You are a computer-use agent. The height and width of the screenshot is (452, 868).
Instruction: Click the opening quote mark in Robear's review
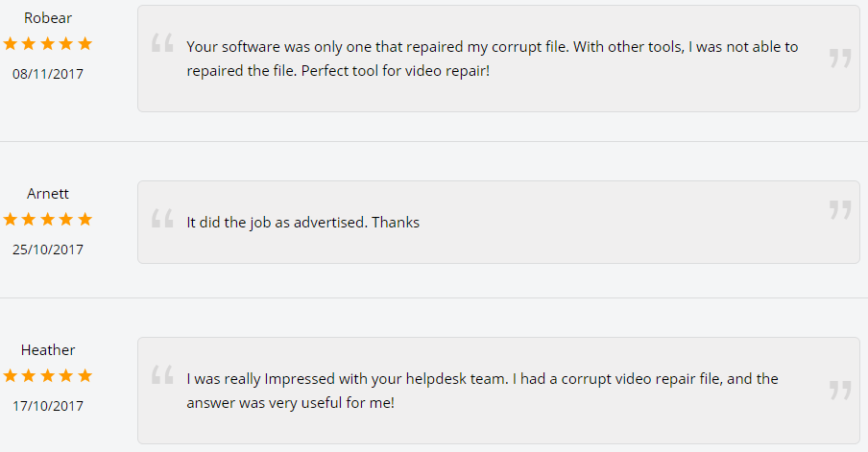162,43
